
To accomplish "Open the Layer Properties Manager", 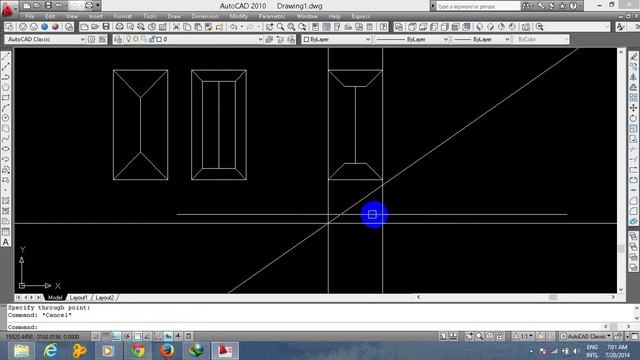I will [x=118, y=40].
